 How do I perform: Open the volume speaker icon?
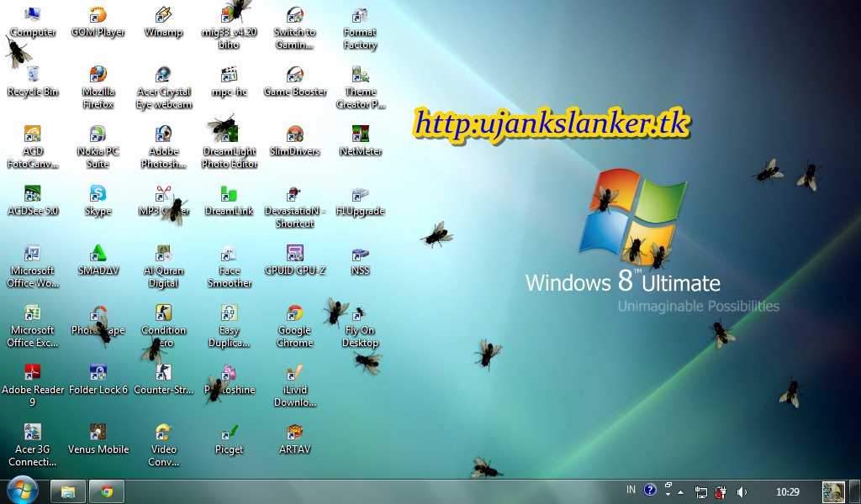point(742,492)
